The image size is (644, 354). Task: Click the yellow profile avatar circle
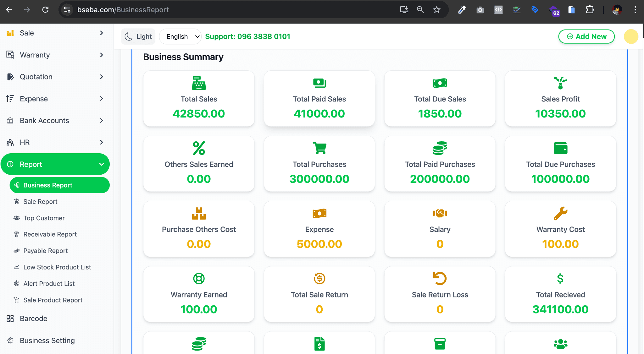click(x=630, y=36)
